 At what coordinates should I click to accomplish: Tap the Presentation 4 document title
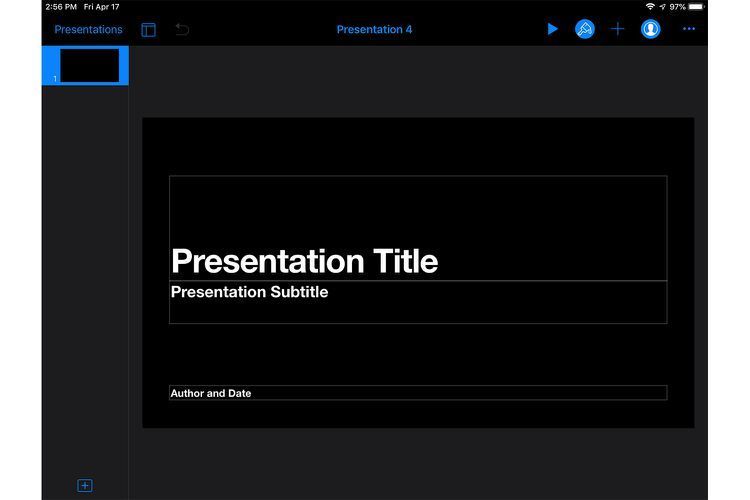pyautogui.click(x=374, y=29)
